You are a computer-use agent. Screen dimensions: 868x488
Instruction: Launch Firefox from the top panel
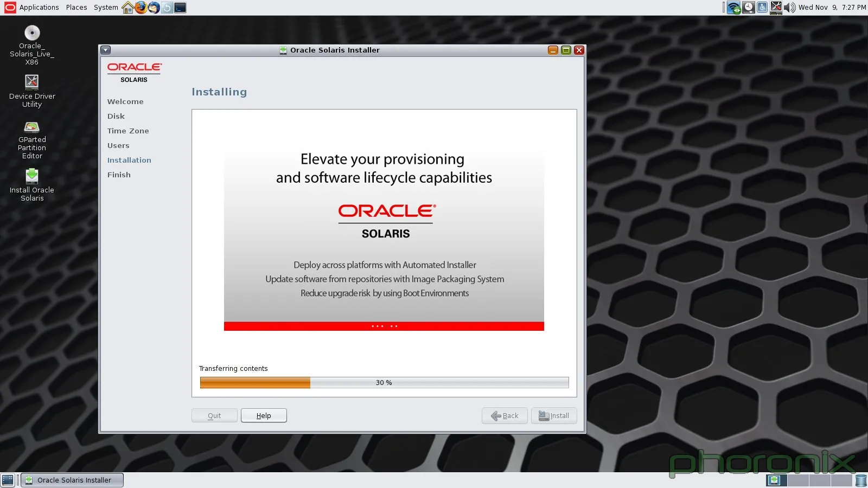141,8
